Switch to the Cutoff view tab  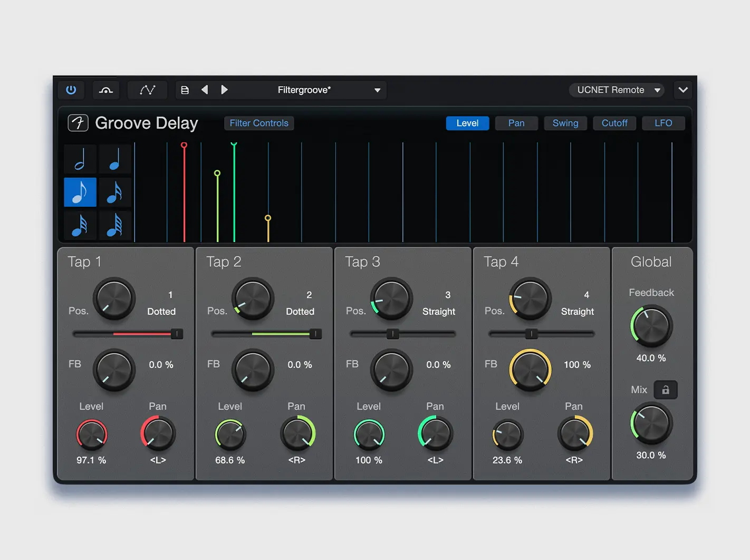pyautogui.click(x=614, y=123)
